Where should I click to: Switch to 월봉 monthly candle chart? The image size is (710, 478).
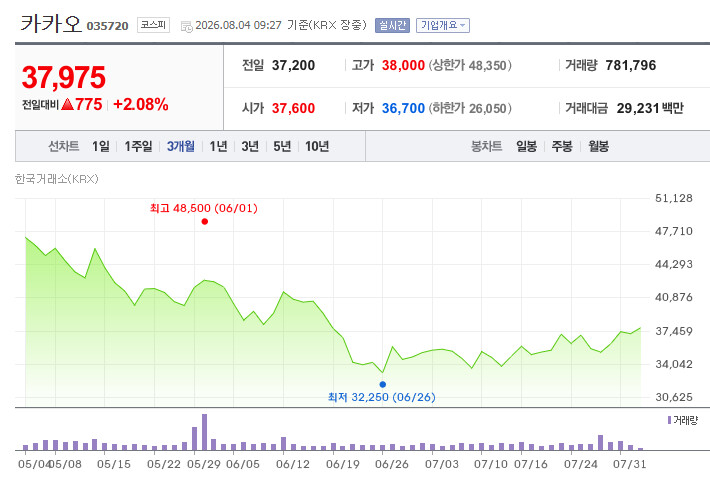click(598, 146)
